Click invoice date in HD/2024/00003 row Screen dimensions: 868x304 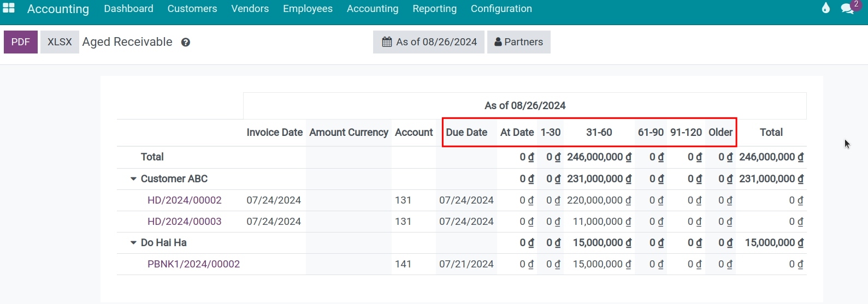[x=274, y=222]
